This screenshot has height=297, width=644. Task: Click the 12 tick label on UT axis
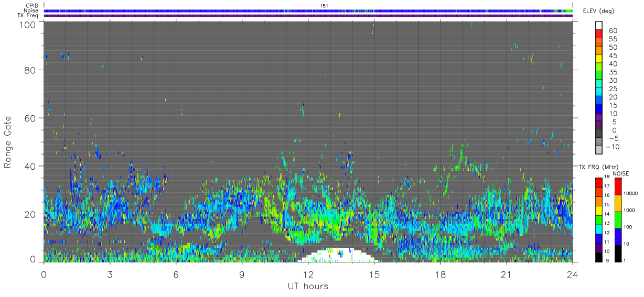[x=308, y=274]
